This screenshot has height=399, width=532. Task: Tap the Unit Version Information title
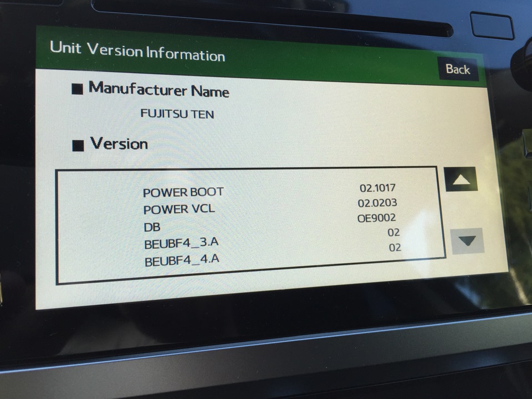tap(137, 51)
